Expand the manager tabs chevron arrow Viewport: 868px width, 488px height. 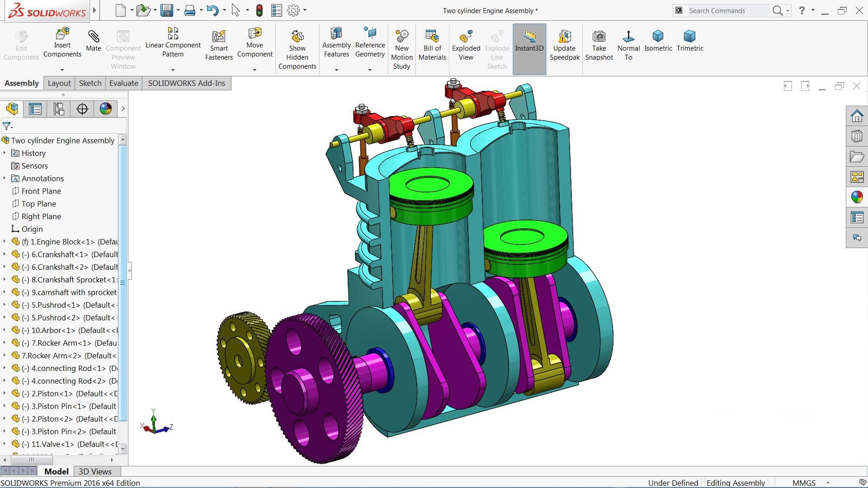point(123,109)
